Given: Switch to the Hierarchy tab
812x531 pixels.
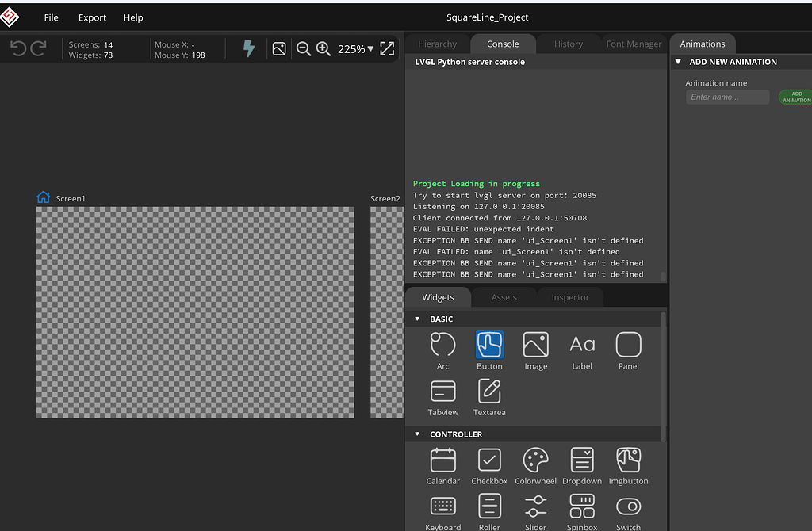Looking at the screenshot, I should click(437, 44).
